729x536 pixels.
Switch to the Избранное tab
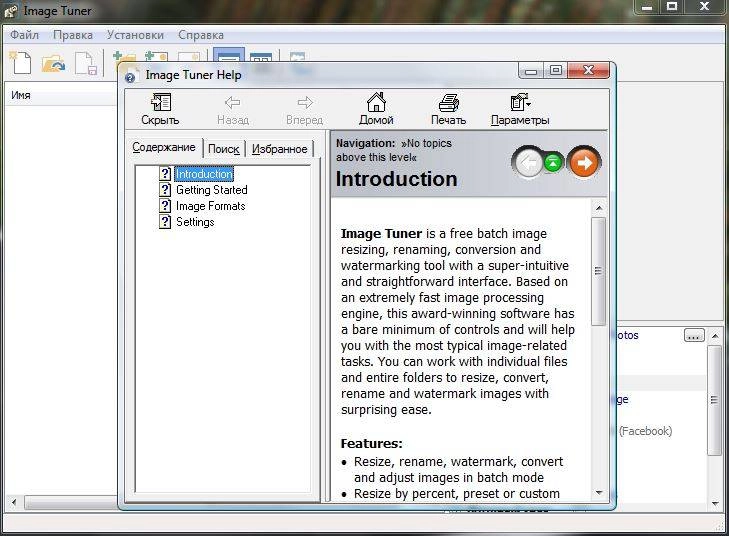point(279,149)
